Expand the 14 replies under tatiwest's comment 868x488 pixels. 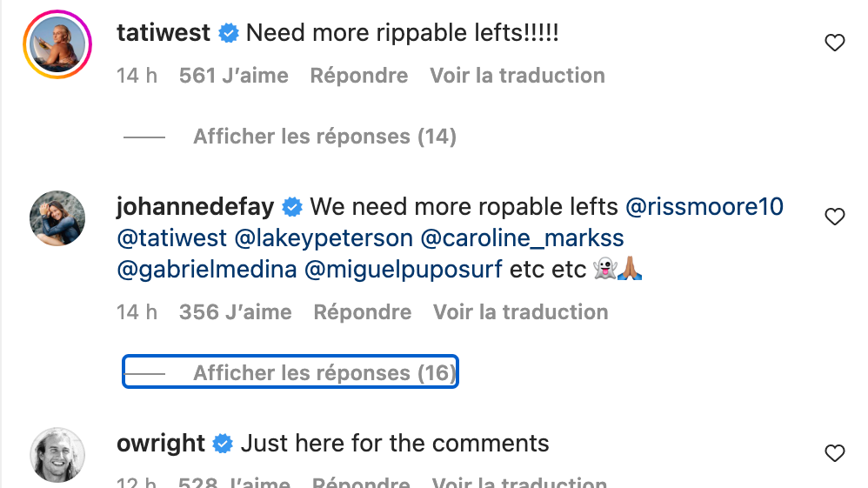pos(324,137)
